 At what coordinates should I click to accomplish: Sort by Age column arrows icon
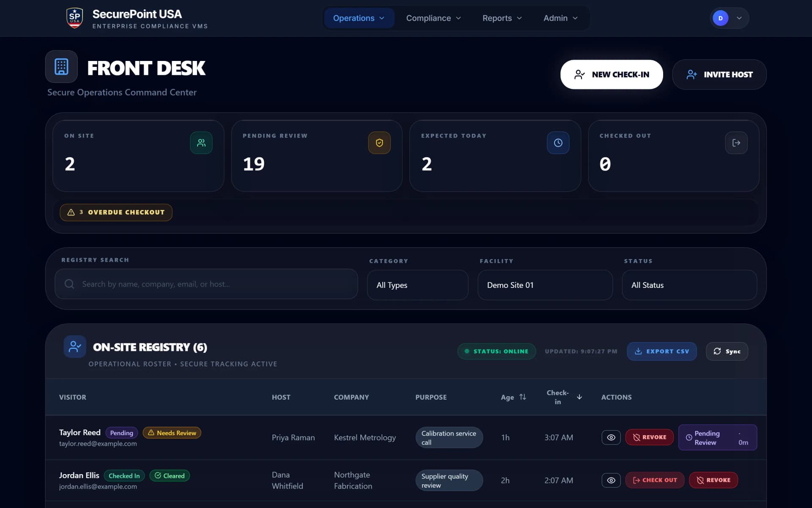(x=523, y=397)
